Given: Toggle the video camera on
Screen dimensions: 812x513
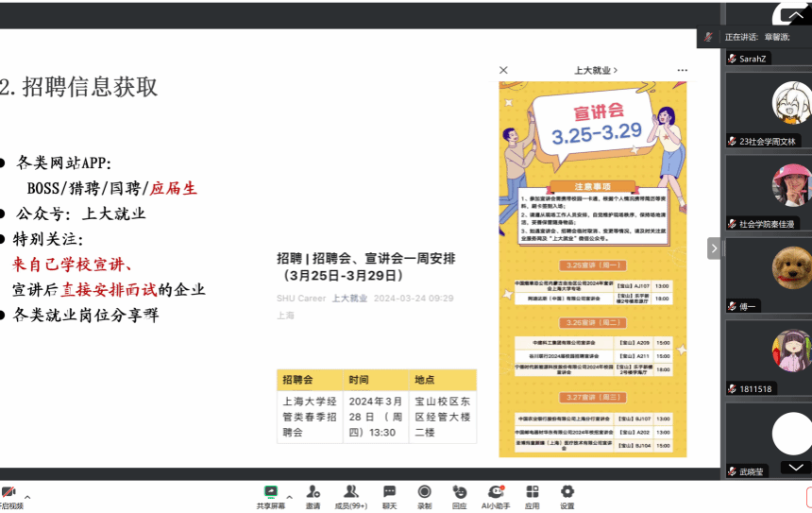Looking at the screenshot, I should (9, 494).
